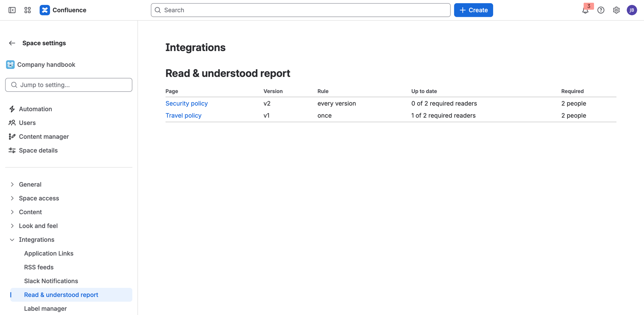
Task: Open the Company handbook space name
Action: click(x=46, y=65)
